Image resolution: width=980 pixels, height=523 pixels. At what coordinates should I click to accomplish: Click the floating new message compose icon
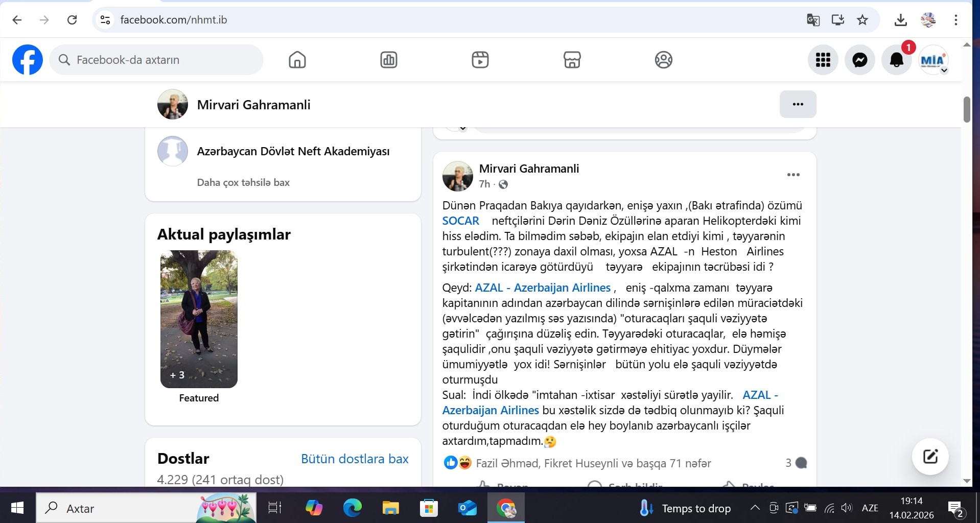pos(930,457)
